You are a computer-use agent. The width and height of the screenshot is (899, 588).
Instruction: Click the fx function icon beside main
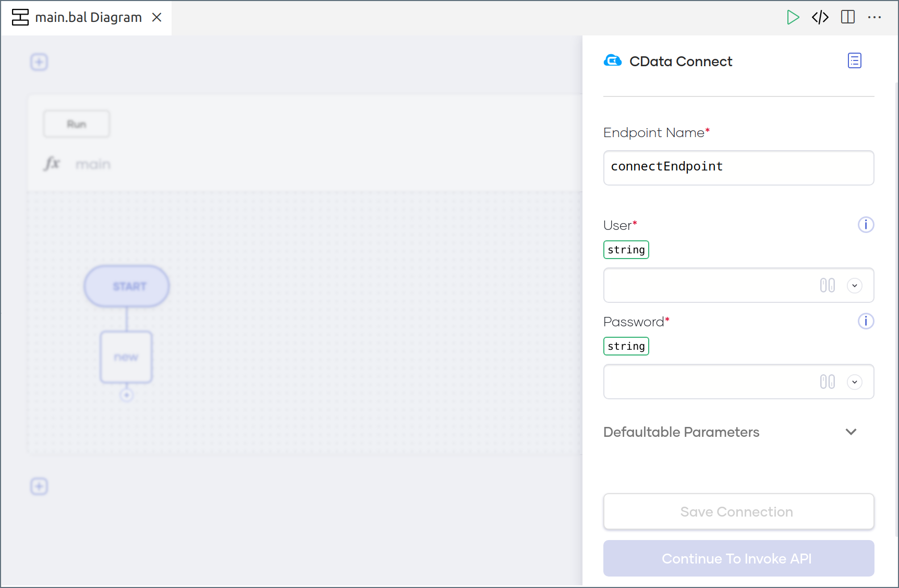[52, 164]
